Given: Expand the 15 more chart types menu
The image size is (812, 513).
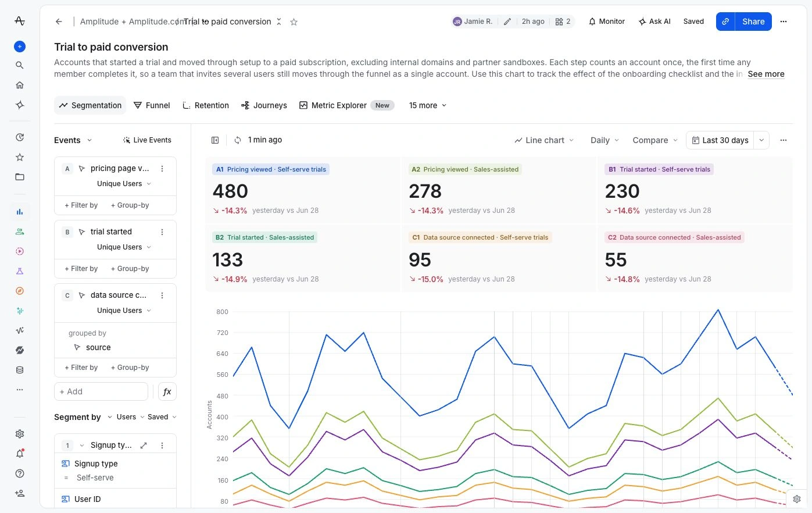Looking at the screenshot, I should [428, 105].
